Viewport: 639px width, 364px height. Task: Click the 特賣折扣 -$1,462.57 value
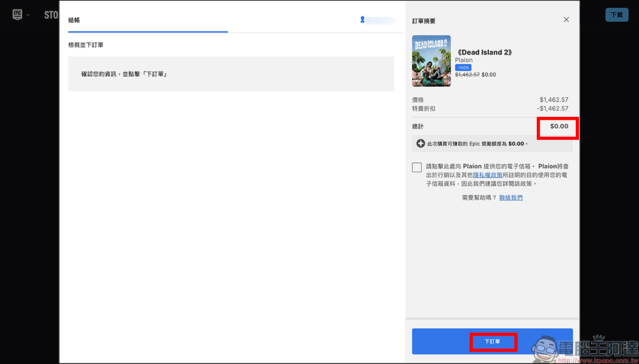(553, 109)
